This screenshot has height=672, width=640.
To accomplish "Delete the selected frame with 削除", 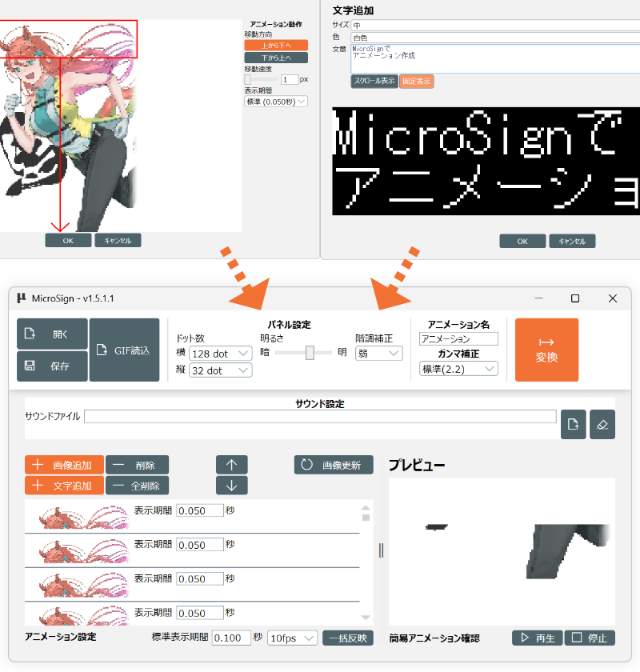I will point(137,465).
